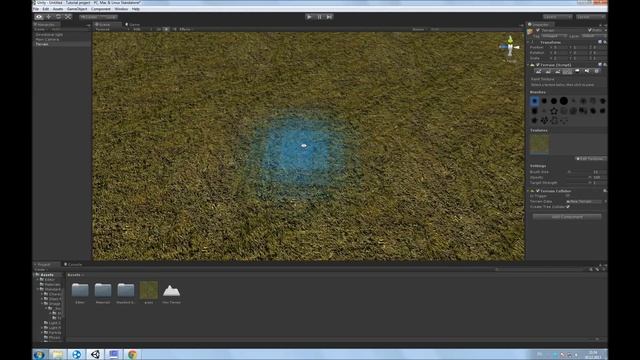Open Transform component gear menu
The height and width of the screenshot is (360, 640).
click(x=604, y=42)
